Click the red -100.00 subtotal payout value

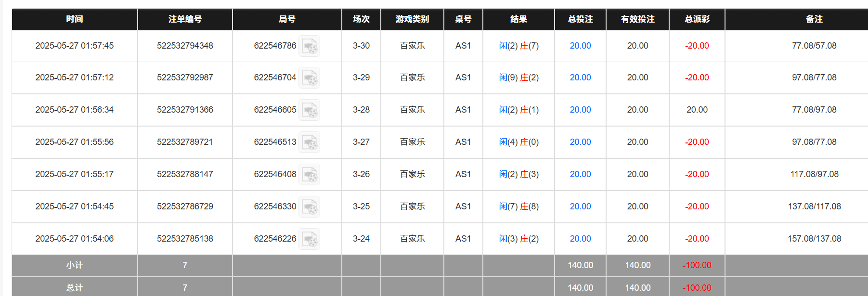pos(697,265)
